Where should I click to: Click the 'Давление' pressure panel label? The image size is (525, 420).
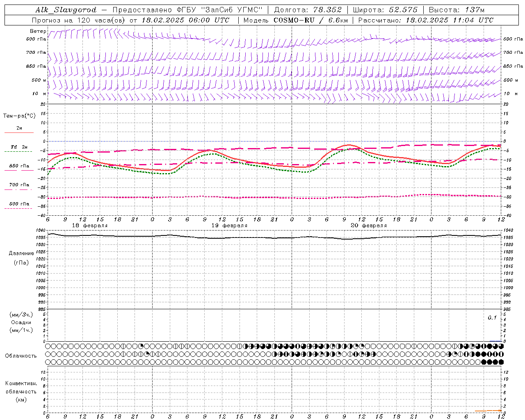21,253
